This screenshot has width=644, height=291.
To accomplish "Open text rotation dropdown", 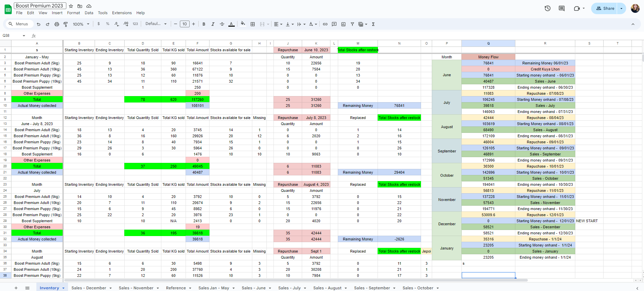I will [x=313, y=24].
